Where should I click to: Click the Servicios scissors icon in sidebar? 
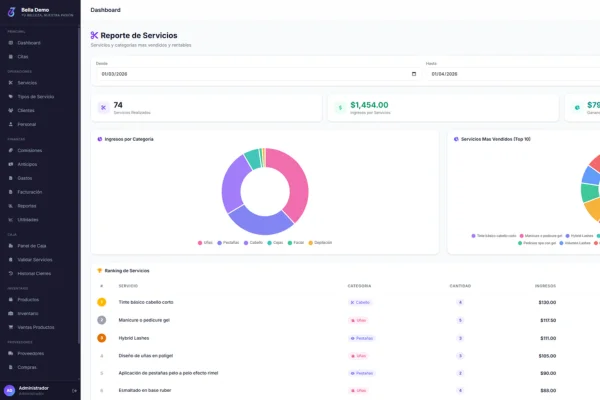point(10,83)
